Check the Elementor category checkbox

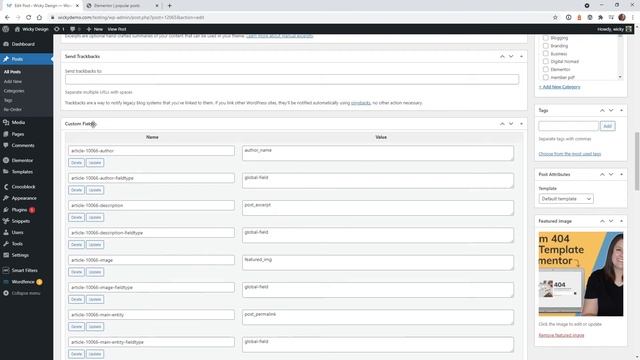coord(545,69)
